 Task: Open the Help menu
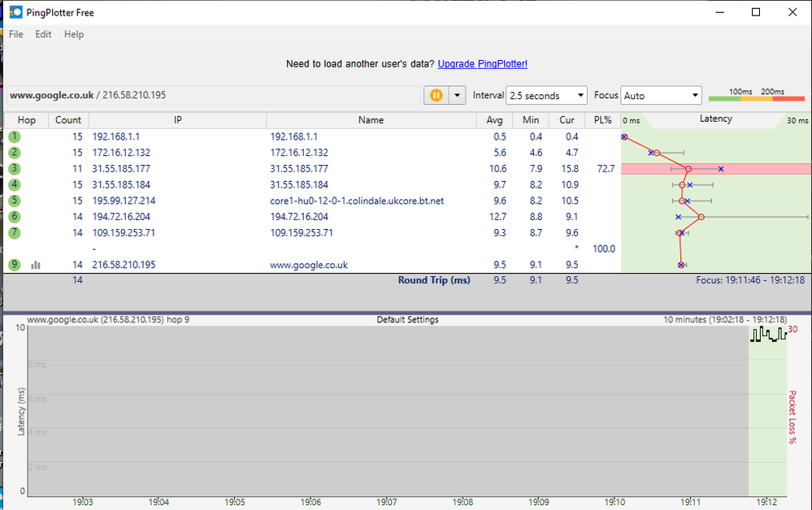click(x=74, y=34)
